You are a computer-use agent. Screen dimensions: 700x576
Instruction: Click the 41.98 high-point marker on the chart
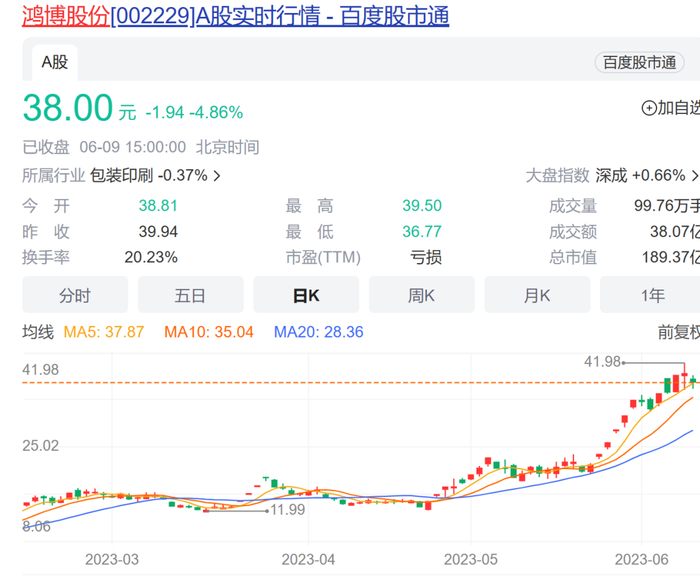[602, 362]
